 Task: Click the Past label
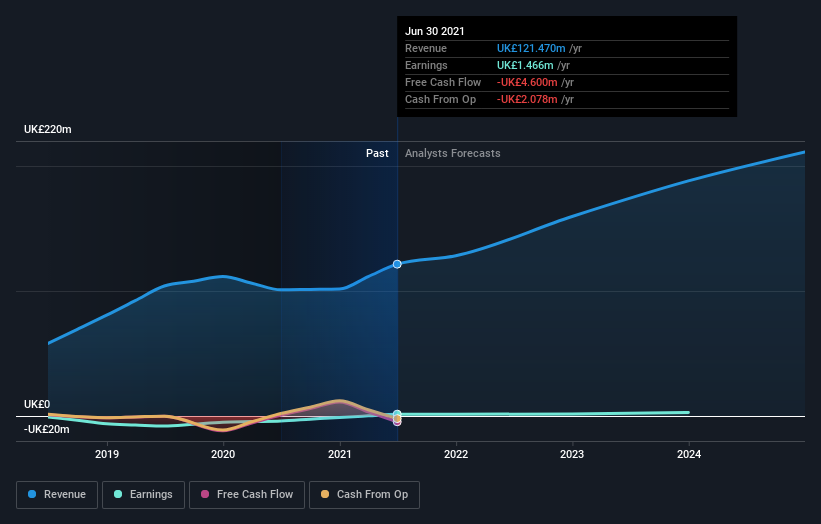click(377, 153)
